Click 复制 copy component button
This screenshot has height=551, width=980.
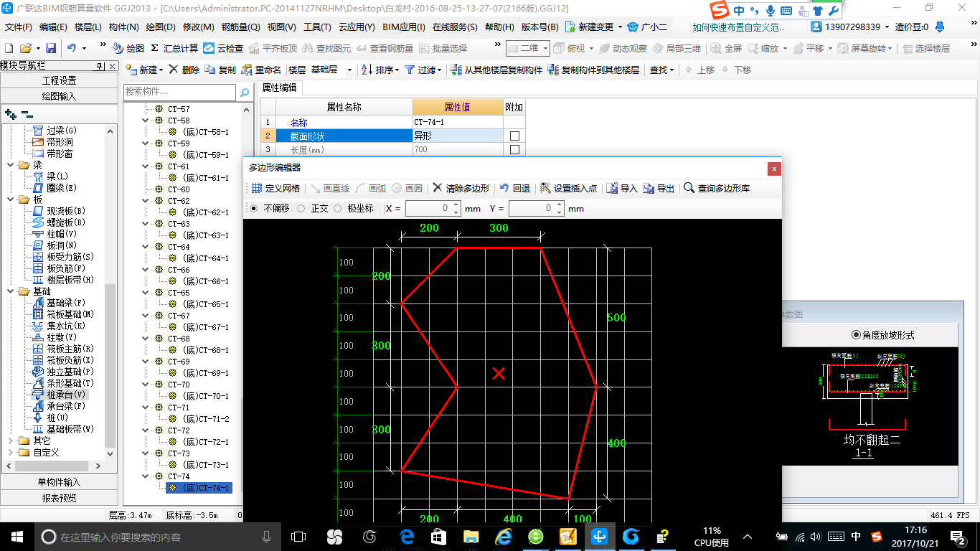pos(220,70)
